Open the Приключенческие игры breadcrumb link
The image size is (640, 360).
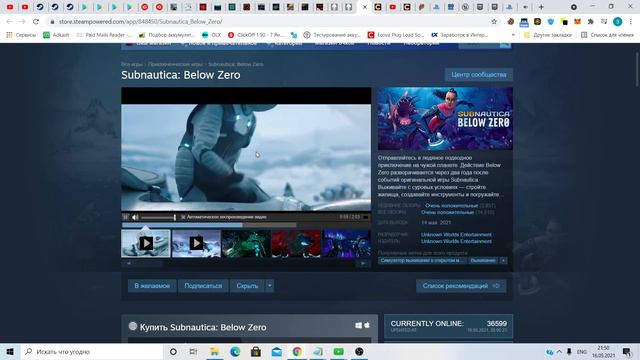click(176, 64)
